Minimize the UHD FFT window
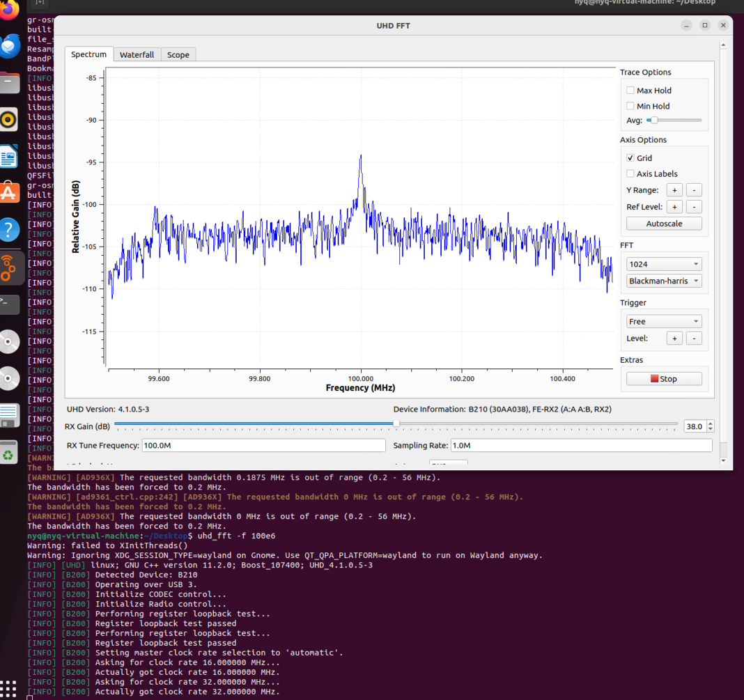The height and width of the screenshot is (700, 744). tap(687, 26)
